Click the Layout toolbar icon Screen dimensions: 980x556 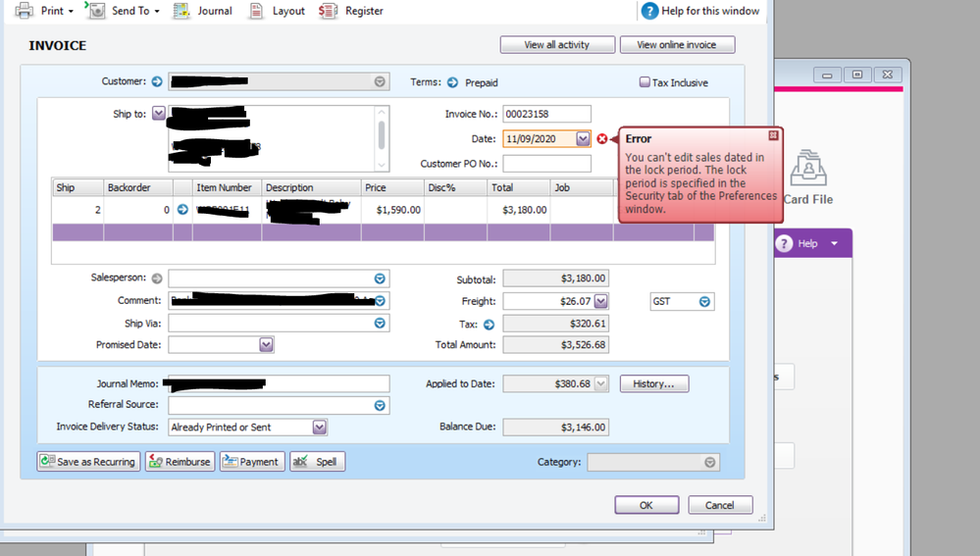click(255, 11)
